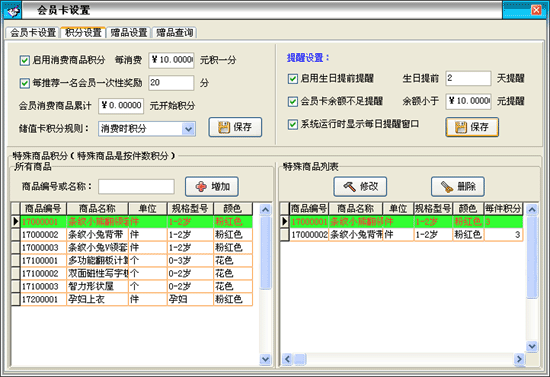Click right arrow of special list horizontal scrollbar

pyautogui.click(x=519, y=359)
